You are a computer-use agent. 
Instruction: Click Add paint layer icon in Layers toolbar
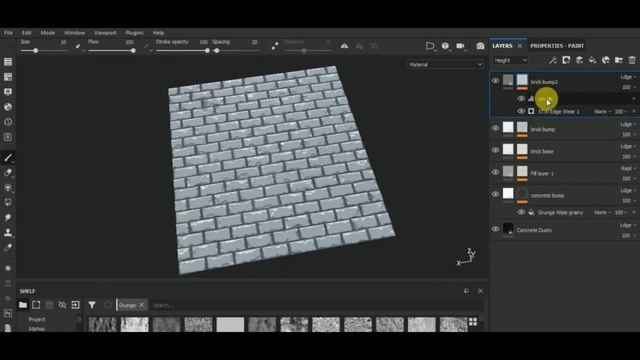click(x=579, y=60)
